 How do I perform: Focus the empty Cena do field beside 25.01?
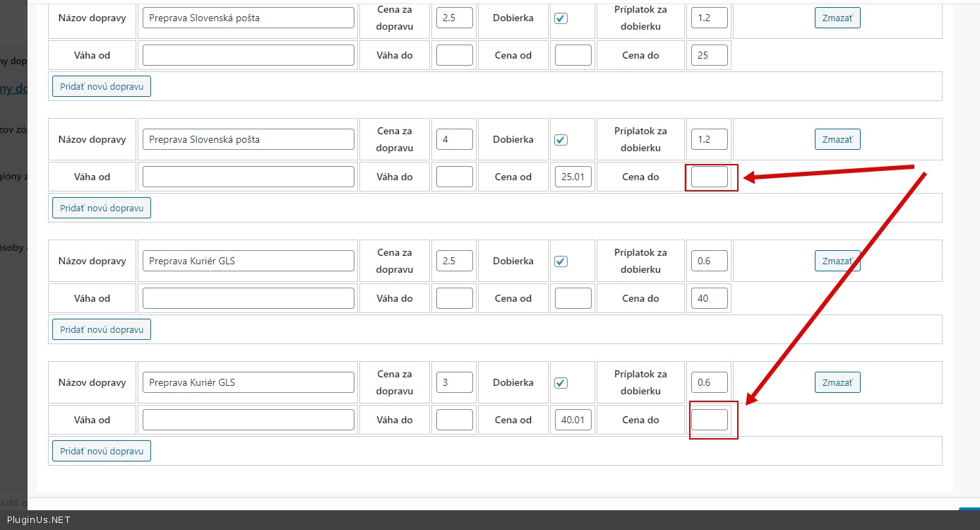click(709, 177)
